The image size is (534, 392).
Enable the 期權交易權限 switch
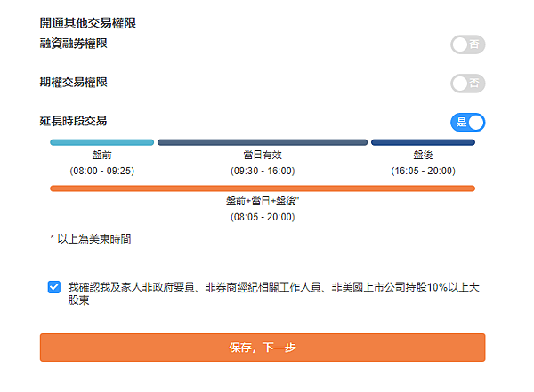[x=467, y=84]
